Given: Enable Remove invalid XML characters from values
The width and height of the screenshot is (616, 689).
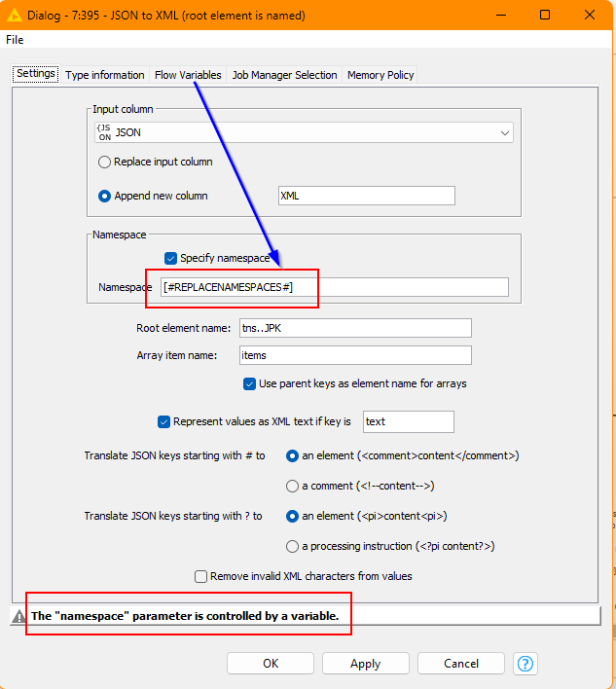Looking at the screenshot, I should [x=201, y=576].
